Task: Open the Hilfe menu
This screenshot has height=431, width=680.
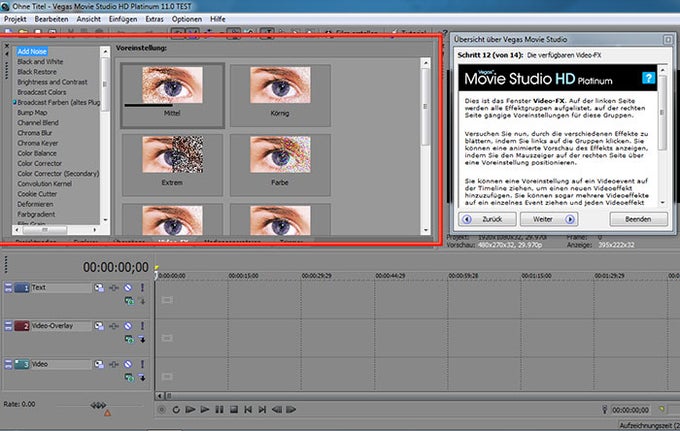Action: click(x=218, y=19)
